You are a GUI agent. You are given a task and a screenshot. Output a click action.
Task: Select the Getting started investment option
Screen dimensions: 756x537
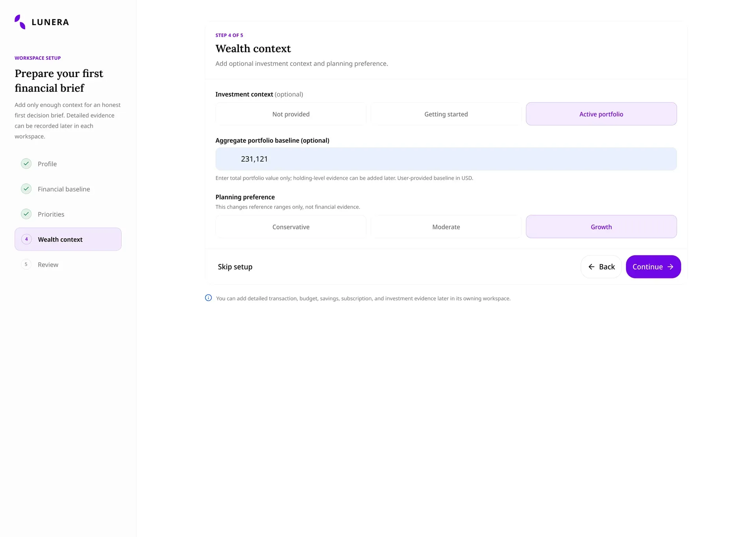(446, 114)
